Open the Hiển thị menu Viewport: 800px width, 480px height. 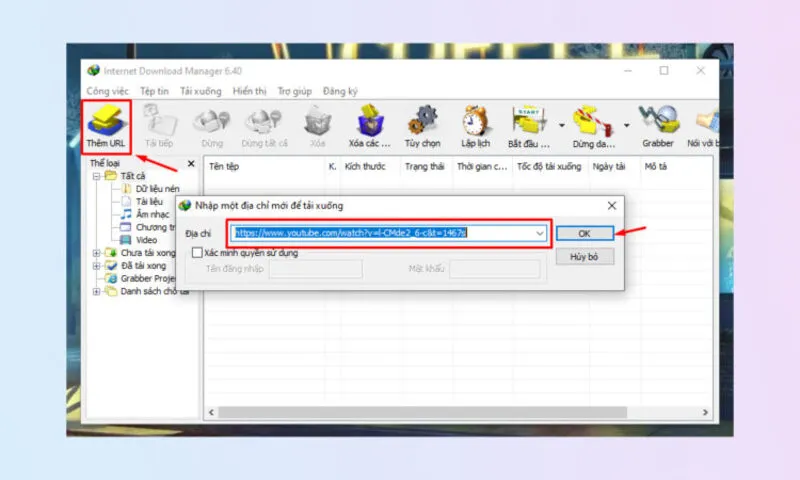[x=249, y=91]
